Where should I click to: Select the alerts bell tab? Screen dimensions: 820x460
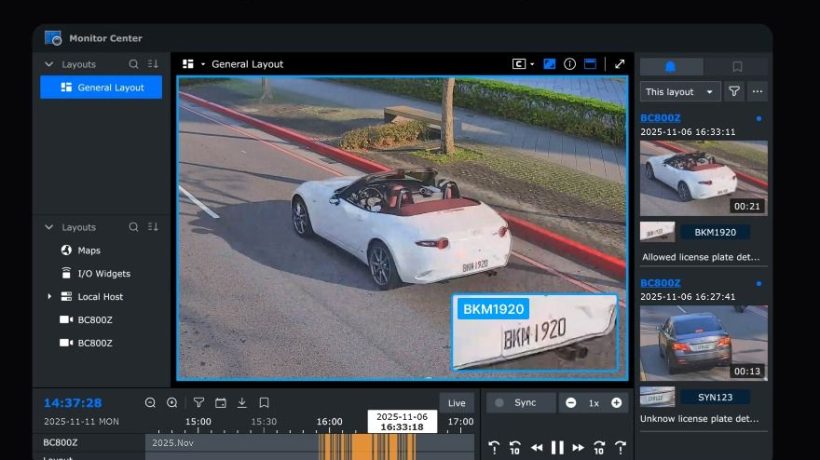point(671,67)
